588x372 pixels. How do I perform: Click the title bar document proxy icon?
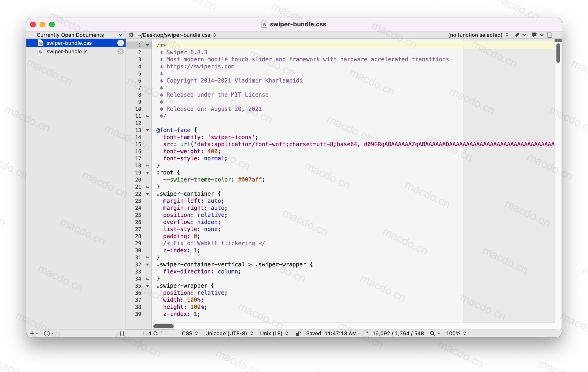click(264, 24)
